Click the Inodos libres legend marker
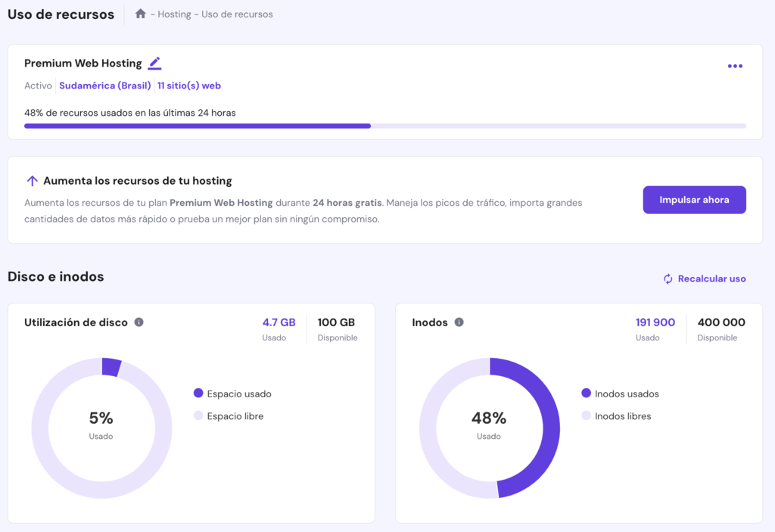775x532 pixels. point(586,415)
